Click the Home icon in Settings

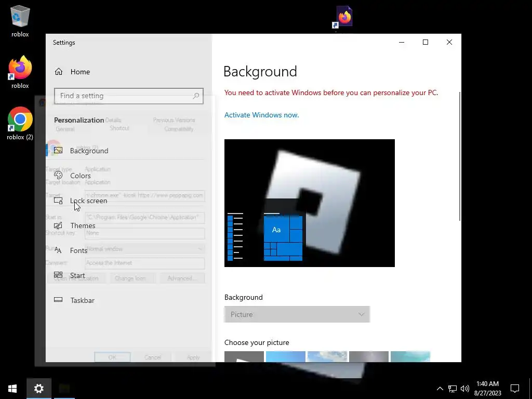59,72
